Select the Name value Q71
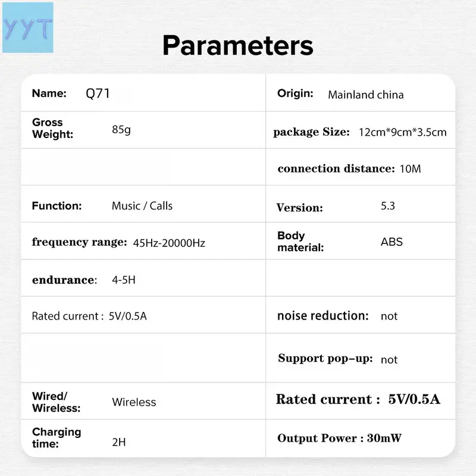This screenshot has width=476, height=476. 98,93
